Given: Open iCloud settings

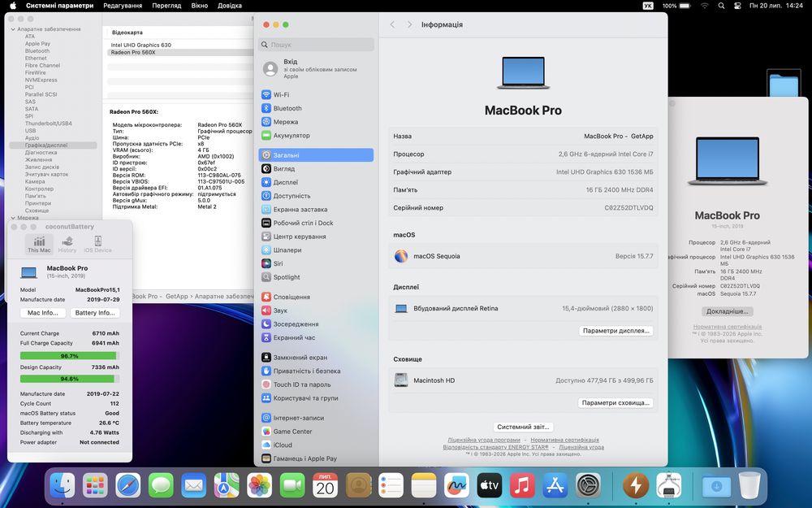Looking at the screenshot, I should coord(316,445).
